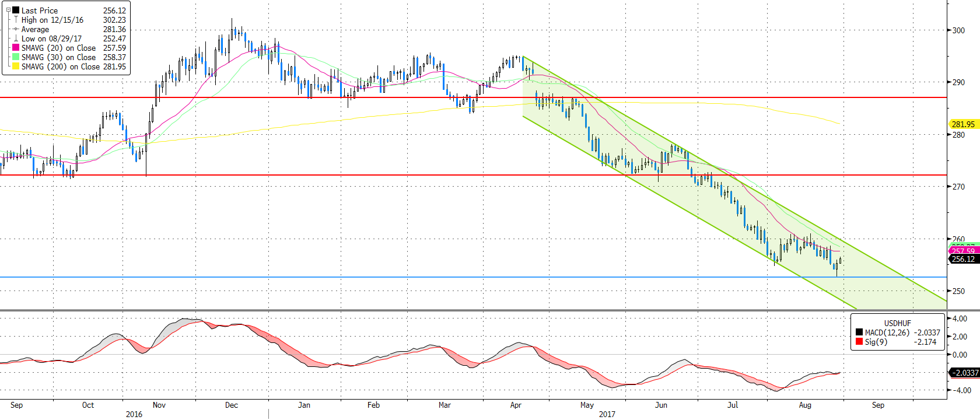Image resolution: width=980 pixels, height=420 pixels.
Task: Click the Average marker icon in legend
Action: pyautogui.click(x=16, y=29)
